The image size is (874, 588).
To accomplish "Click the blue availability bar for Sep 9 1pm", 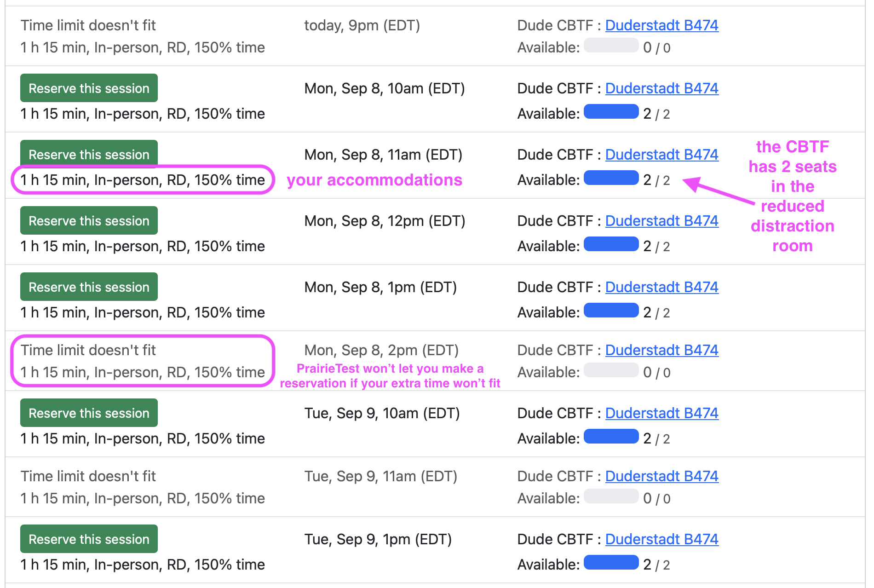I will pyautogui.click(x=611, y=563).
